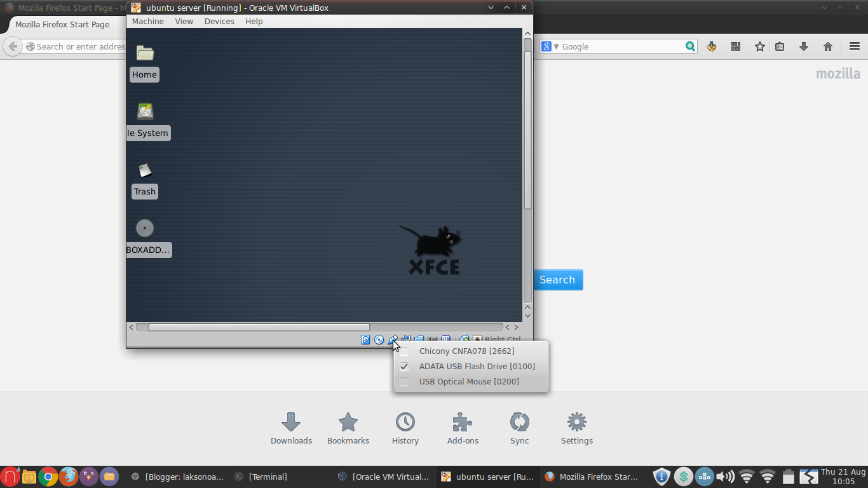Open Bookmarks from the Firefox start page
This screenshot has height=488, width=868.
coord(348,428)
